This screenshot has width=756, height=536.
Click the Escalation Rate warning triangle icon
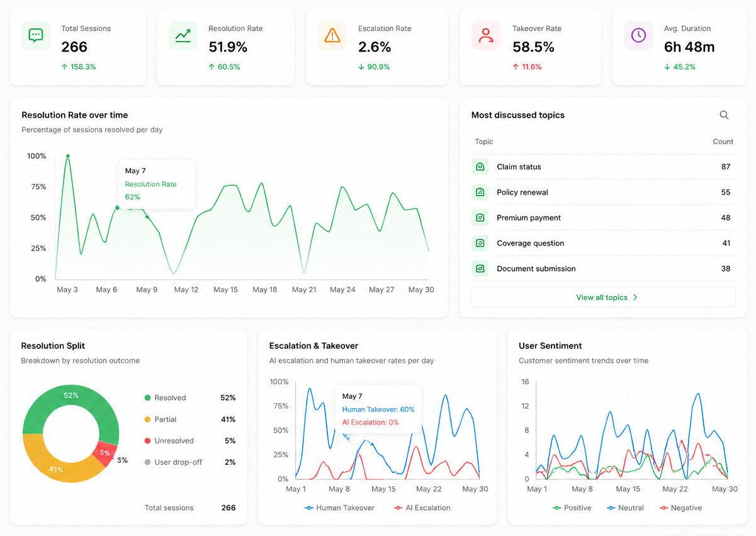332,35
